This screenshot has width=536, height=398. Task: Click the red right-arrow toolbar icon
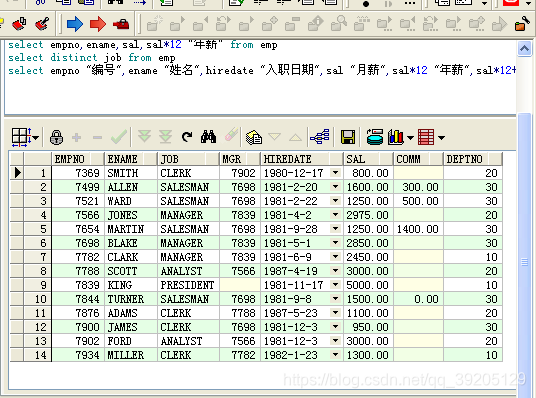(98, 24)
